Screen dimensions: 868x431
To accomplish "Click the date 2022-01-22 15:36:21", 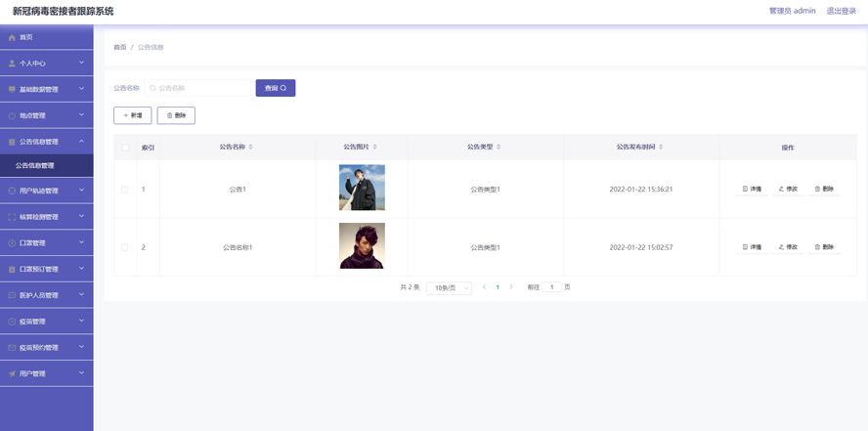I will [641, 190].
